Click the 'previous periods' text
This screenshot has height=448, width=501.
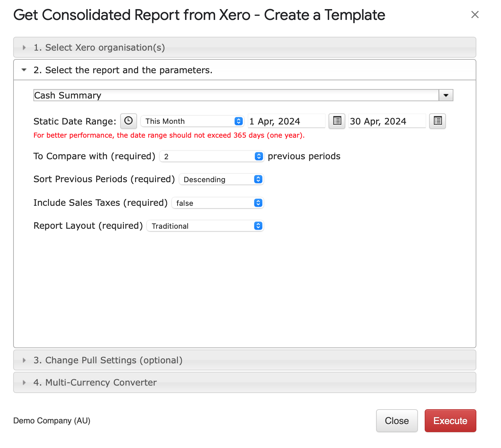(x=304, y=156)
